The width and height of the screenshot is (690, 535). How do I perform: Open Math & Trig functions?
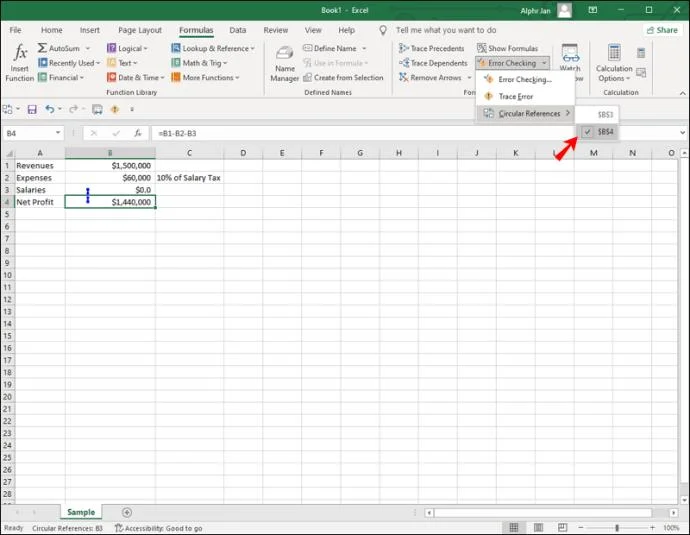199,63
